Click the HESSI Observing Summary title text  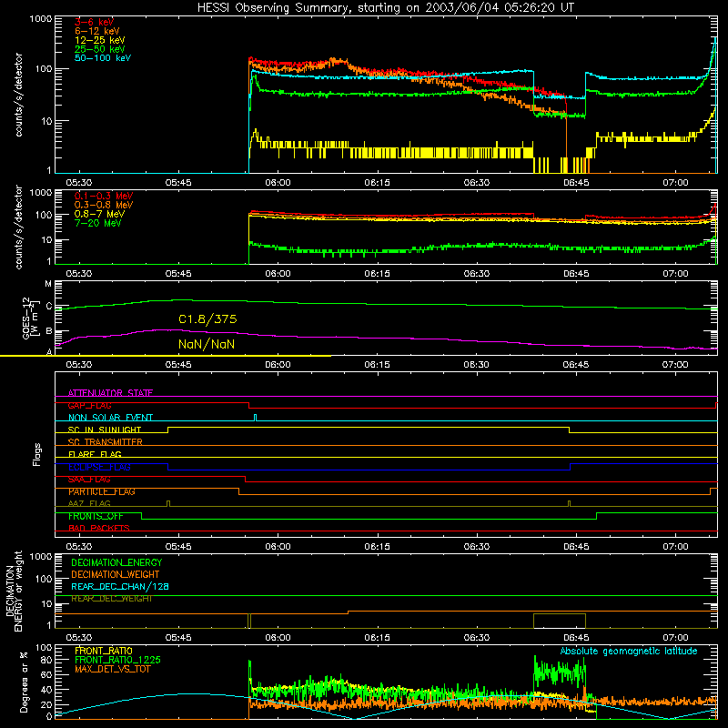coord(385,8)
